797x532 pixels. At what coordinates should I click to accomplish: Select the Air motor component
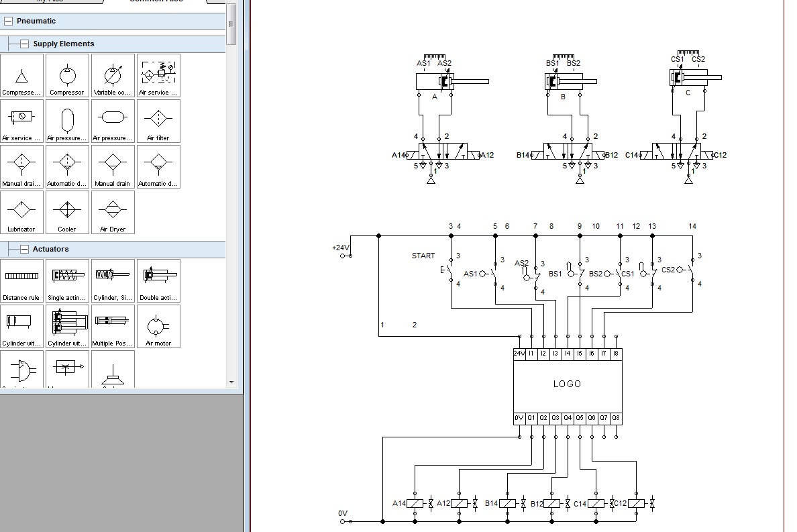click(x=158, y=326)
